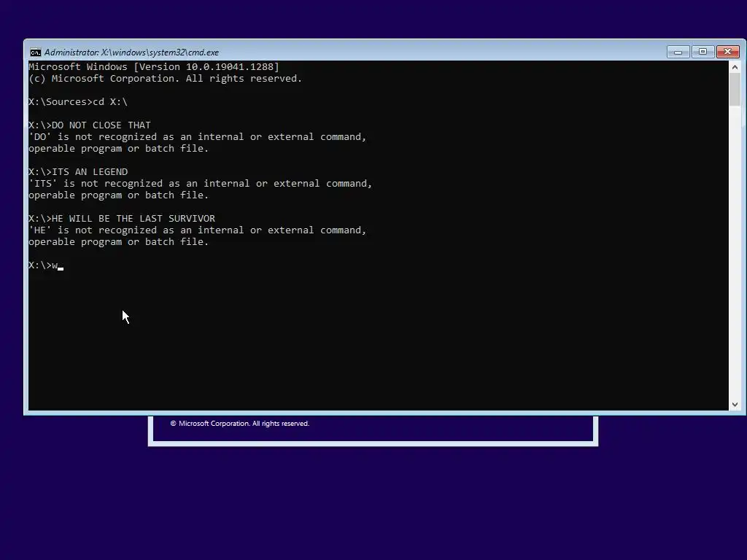Click the error line starting with 'DO' is not recognized

197,137
